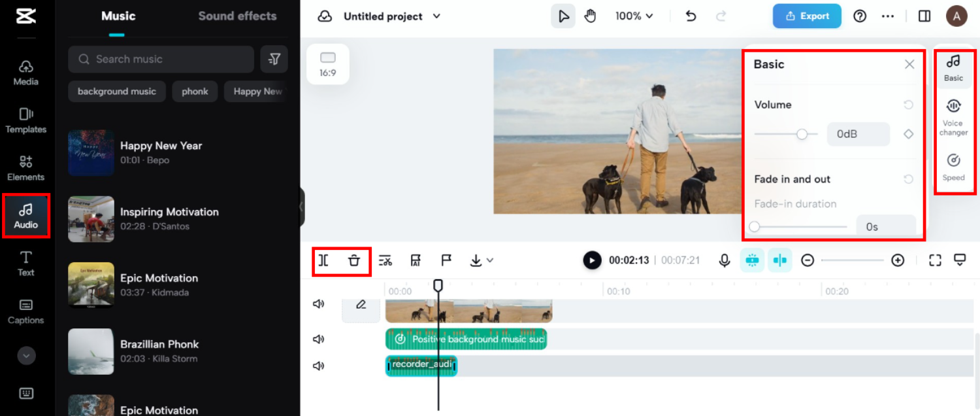
Task: Mute the Positive background music track
Action: 319,339
